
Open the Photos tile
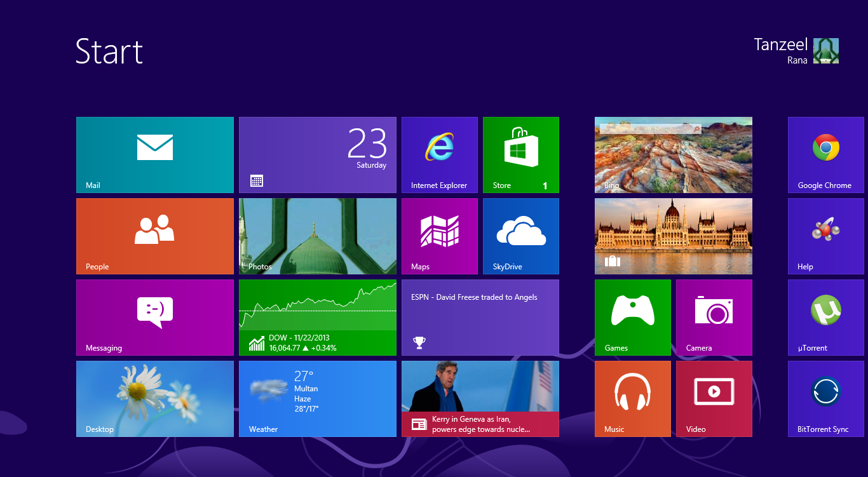318,236
